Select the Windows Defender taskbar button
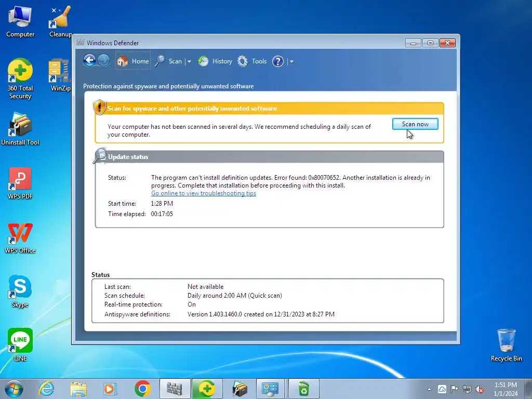 [x=175, y=389]
